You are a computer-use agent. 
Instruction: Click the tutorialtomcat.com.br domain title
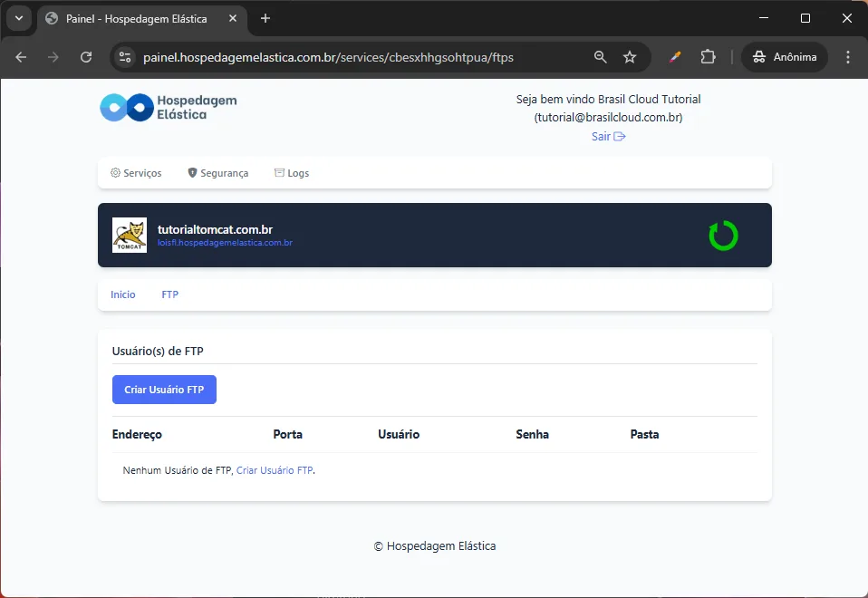[x=216, y=229]
